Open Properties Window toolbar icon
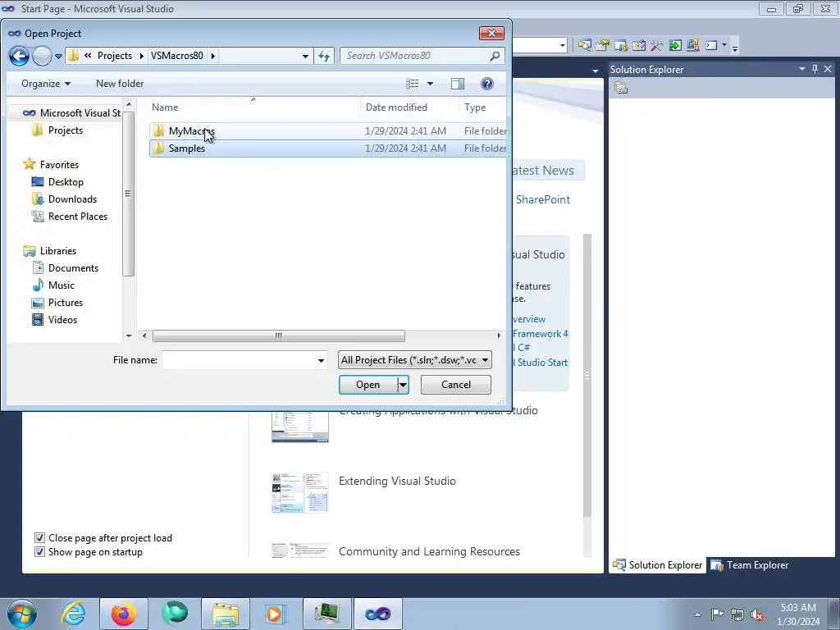Screen dimensions: 840x630 603,46
